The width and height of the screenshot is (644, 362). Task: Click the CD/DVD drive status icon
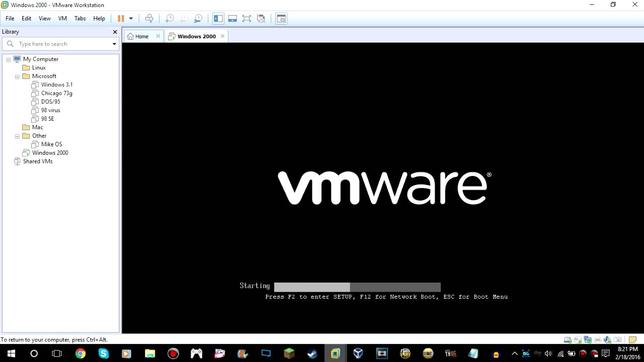tap(578, 340)
